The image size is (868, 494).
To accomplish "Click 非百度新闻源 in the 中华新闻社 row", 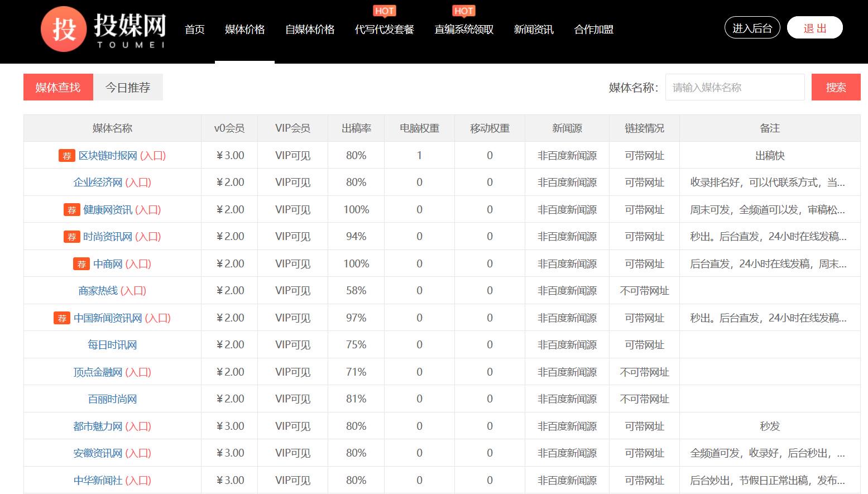I will pos(567,481).
